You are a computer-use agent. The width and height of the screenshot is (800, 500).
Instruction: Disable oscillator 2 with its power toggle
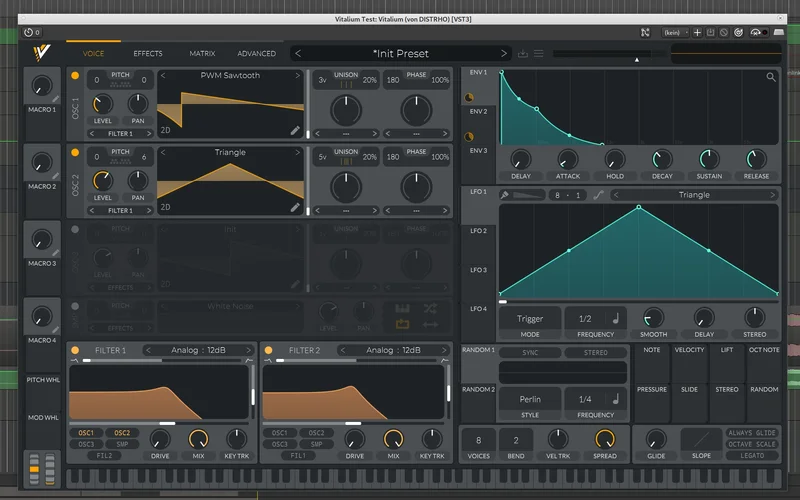click(75, 153)
